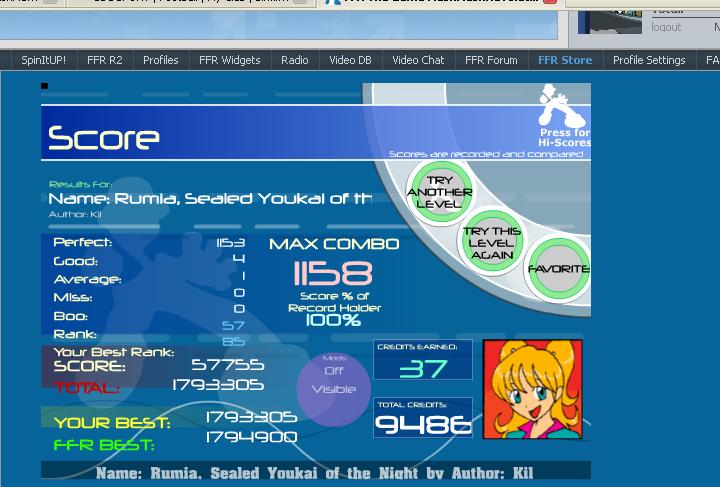Screen dimensions: 720x487
Task: Click the dancing figure Hi-Scores icon
Action: 561,105
